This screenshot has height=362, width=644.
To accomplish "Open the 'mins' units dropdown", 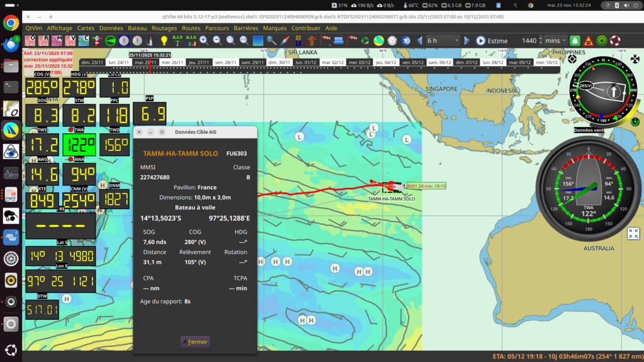I will click(x=556, y=41).
